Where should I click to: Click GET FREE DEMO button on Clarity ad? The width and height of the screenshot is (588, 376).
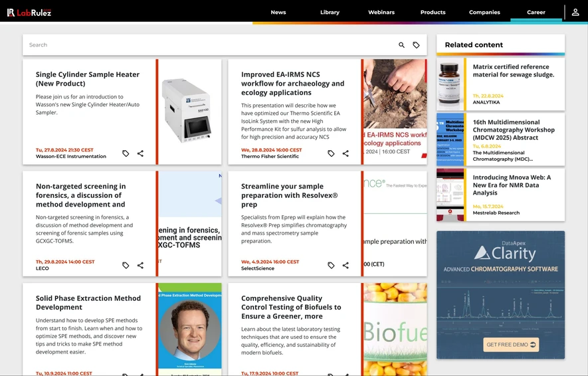coord(511,345)
